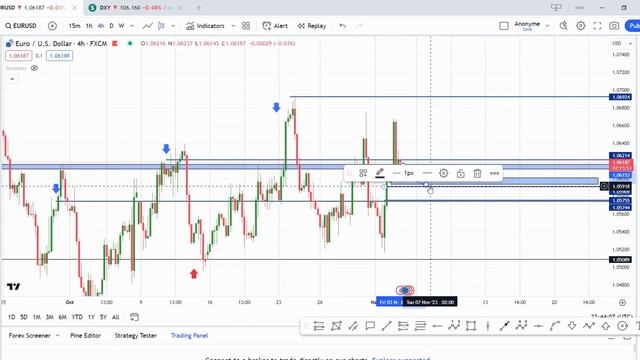Click the buy price 1.06188 button
The image size is (640, 360).
click(60, 56)
